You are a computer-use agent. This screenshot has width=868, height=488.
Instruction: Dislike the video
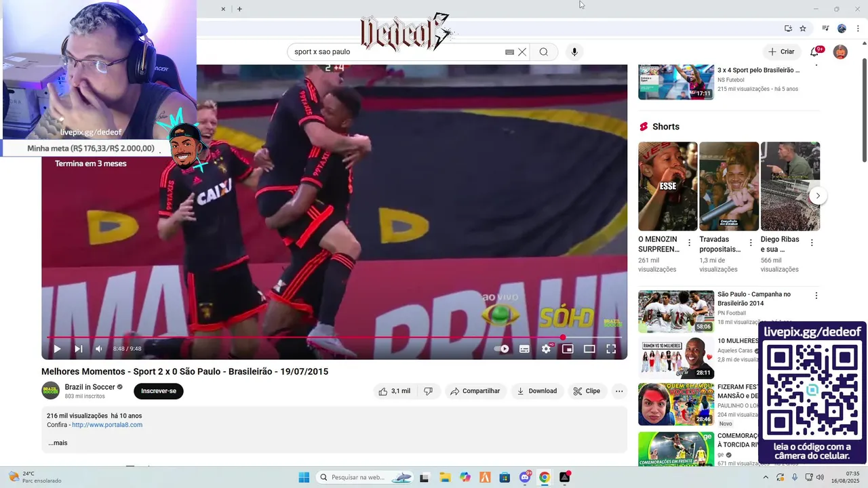428,391
